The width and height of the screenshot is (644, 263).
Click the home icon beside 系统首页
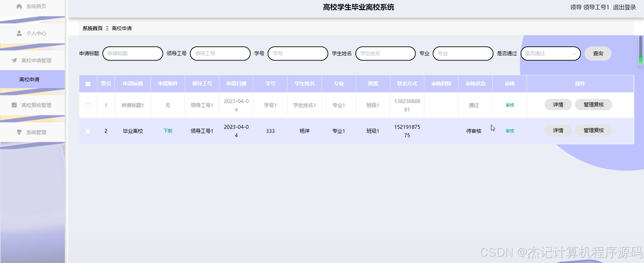point(19,6)
